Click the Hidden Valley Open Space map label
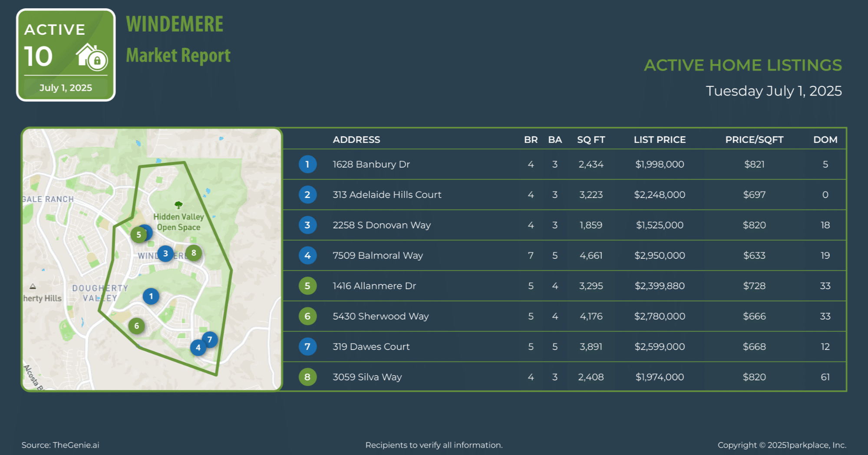This screenshot has width=868, height=455. [x=178, y=222]
